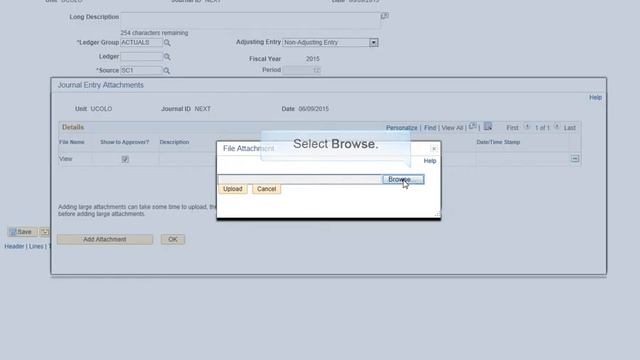Viewport: 640px width, 360px height.
Task: Open Ledger lookup magnifier
Action: pyautogui.click(x=167, y=57)
